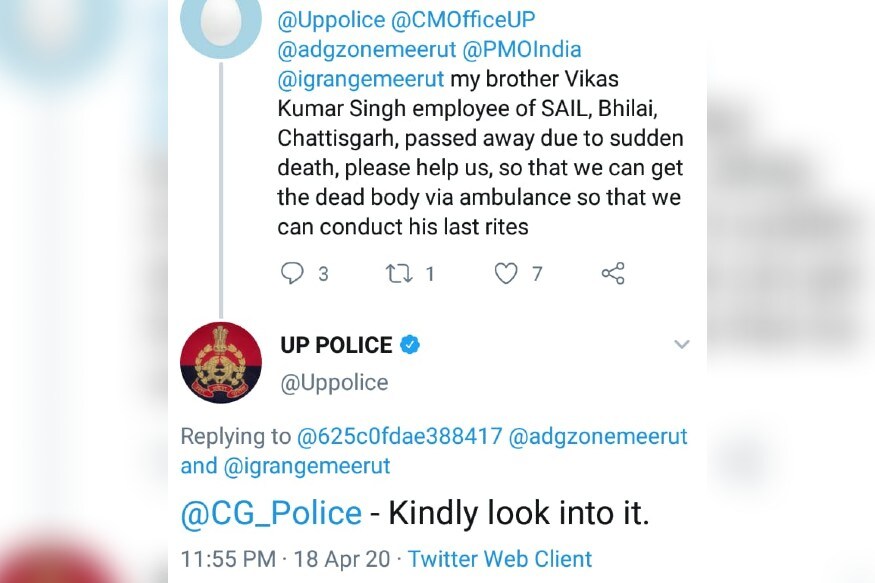The height and width of the screenshot is (583, 875).
Task: Click the @Uppolice handle under UP POLICE
Action: [334, 383]
